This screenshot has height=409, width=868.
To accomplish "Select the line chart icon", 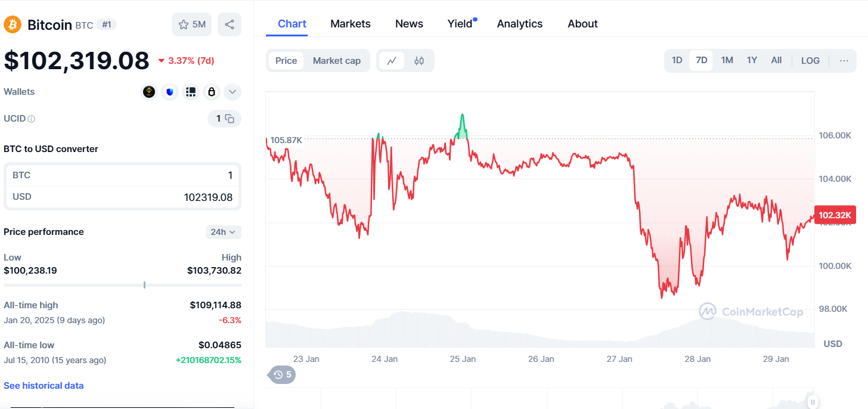I will [x=392, y=61].
